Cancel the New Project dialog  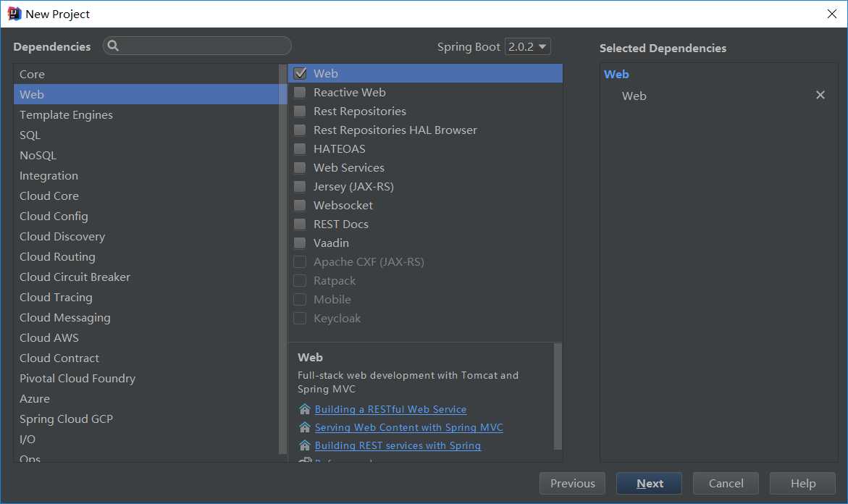point(726,484)
